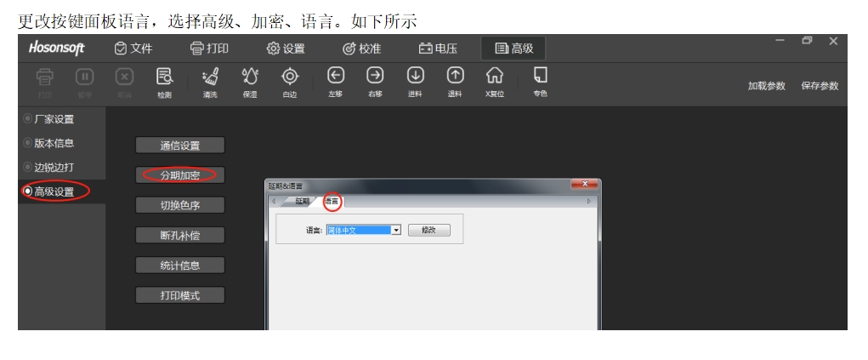Screen dimensions: 868x360
Task: Open the 设置 settings menu tab
Action: pyautogui.click(x=285, y=49)
